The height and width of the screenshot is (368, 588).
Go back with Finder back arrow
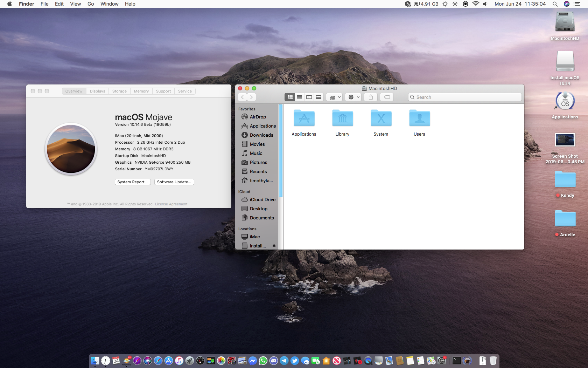pos(243,97)
